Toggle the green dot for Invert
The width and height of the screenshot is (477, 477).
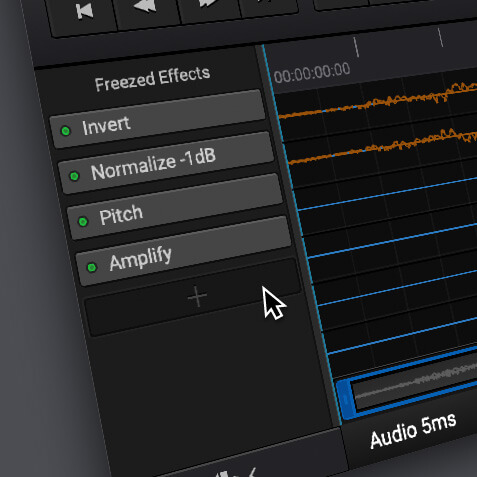pos(66,131)
